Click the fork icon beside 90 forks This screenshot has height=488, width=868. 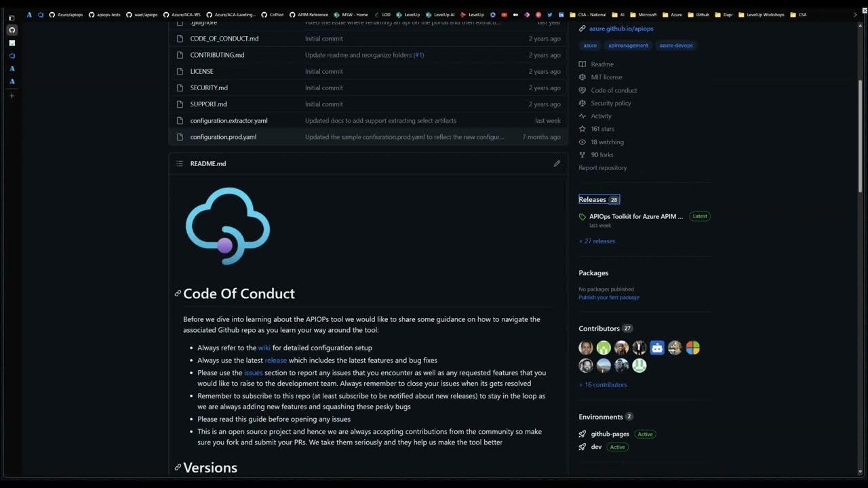582,155
